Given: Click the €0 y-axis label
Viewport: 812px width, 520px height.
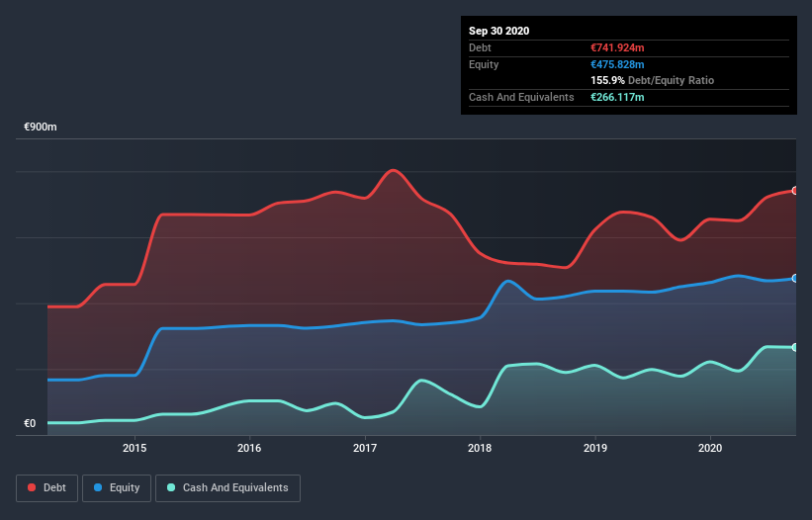Looking at the screenshot, I should tap(30, 423).
